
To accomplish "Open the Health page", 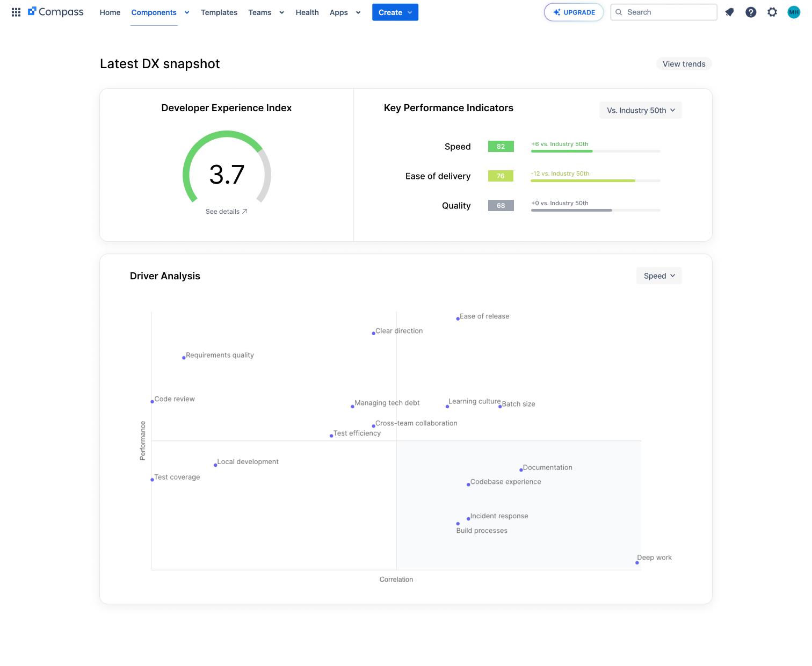I will (307, 12).
